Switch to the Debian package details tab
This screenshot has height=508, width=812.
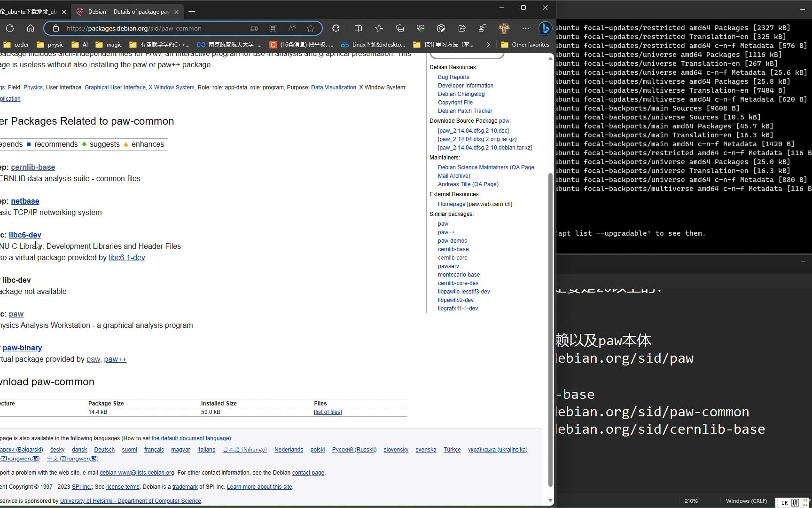[127, 12]
